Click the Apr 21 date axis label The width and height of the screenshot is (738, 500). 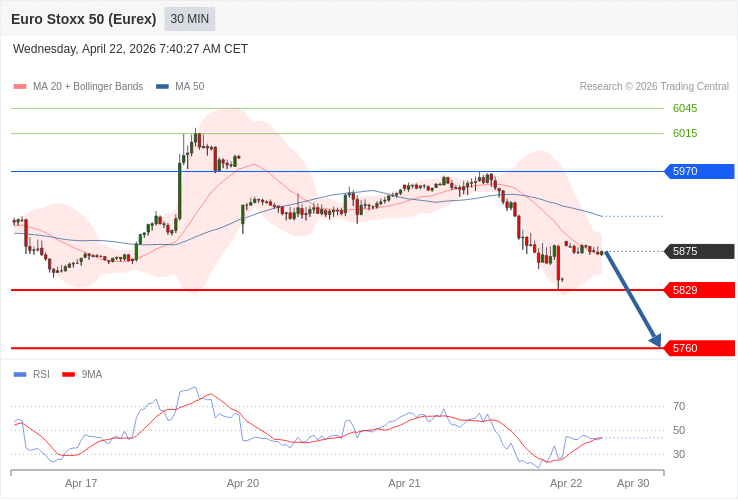[x=404, y=483]
